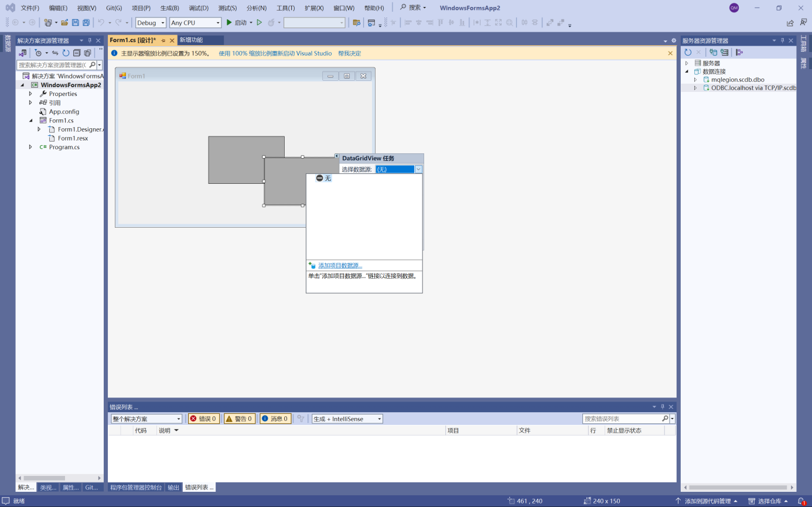Open the 文件(F) menu

click(30, 8)
